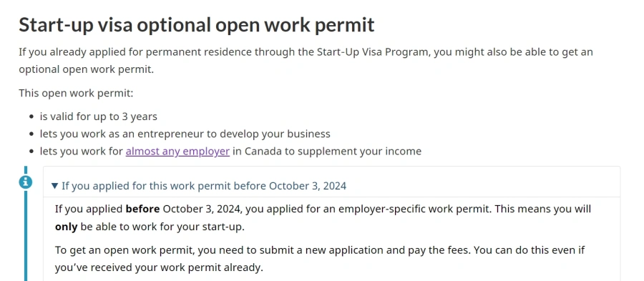This screenshot has width=644, height=281.
Task: Click 'lets you work as an entrepreneur' list item
Action: [x=185, y=134]
